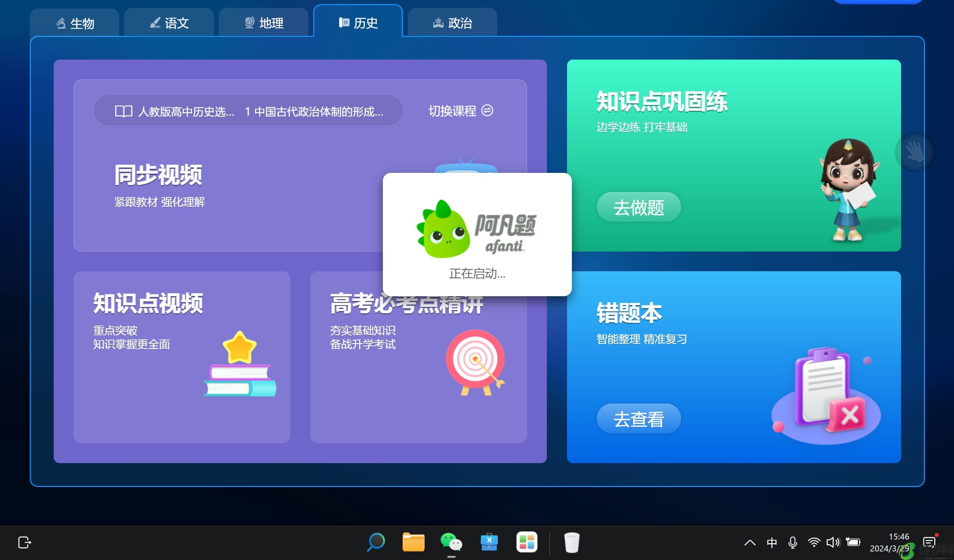Open the colorful tiles app in taskbar

(527, 542)
